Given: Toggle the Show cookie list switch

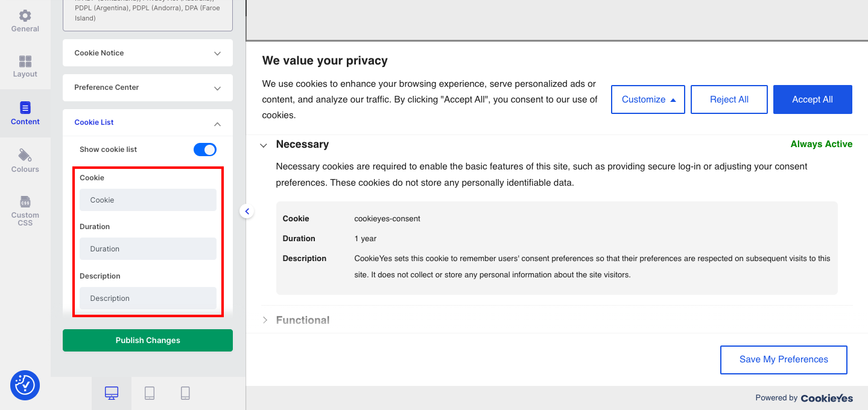Looking at the screenshot, I should click(x=205, y=150).
